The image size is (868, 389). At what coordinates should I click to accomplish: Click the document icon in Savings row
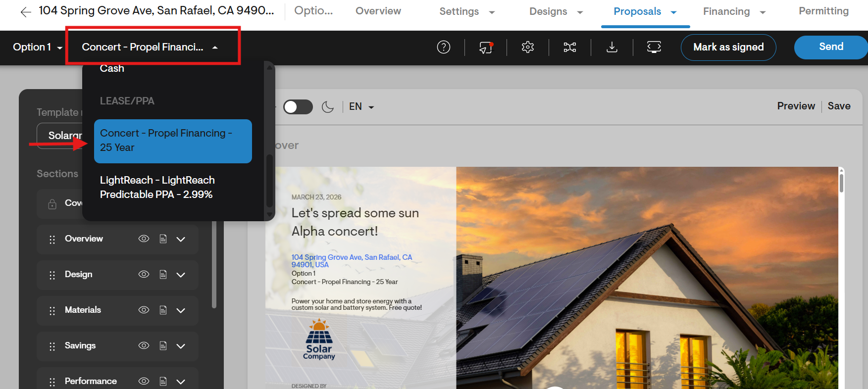[x=163, y=346]
